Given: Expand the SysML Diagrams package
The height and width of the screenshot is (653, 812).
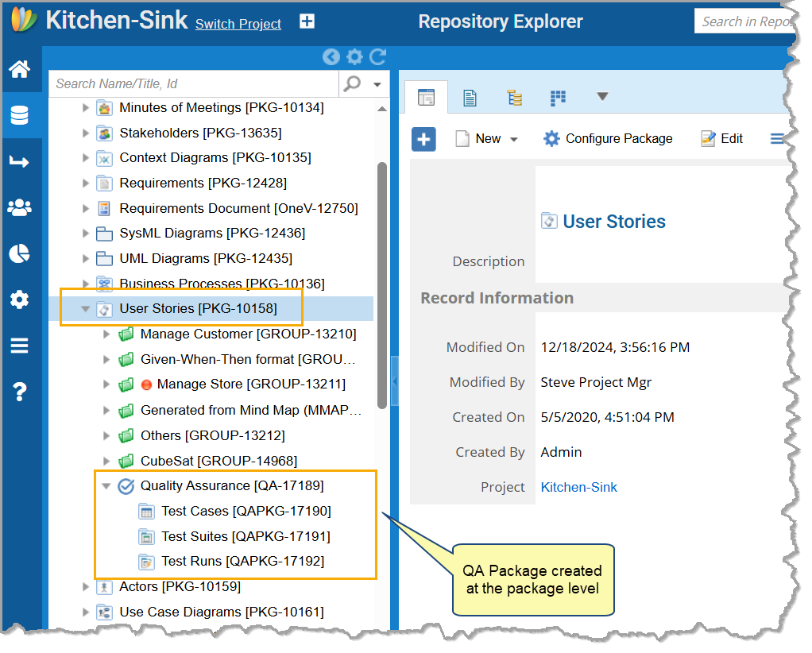Looking at the screenshot, I should (86, 234).
